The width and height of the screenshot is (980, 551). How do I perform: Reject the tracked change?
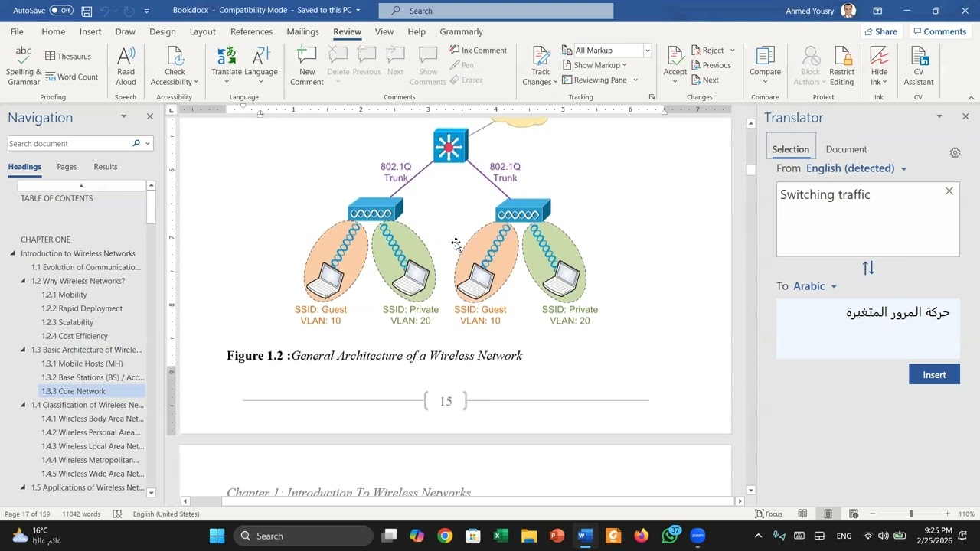tap(713, 50)
